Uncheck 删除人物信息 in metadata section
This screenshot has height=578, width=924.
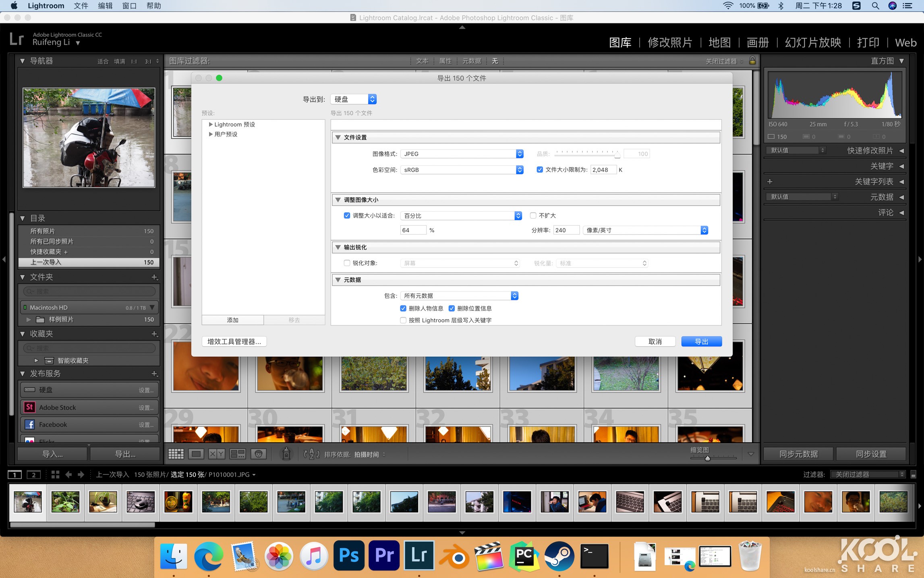point(403,308)
